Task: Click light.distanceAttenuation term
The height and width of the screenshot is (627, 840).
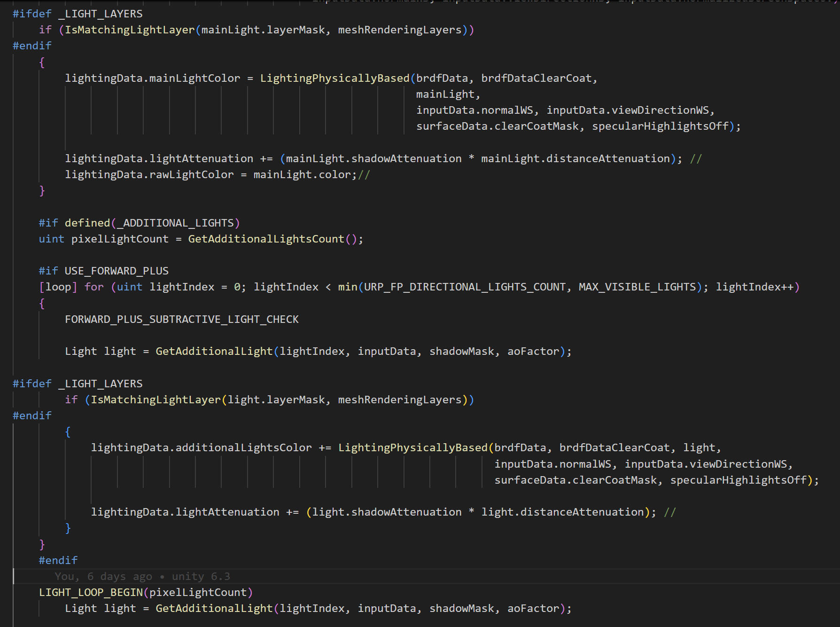Action: [562, 512]
